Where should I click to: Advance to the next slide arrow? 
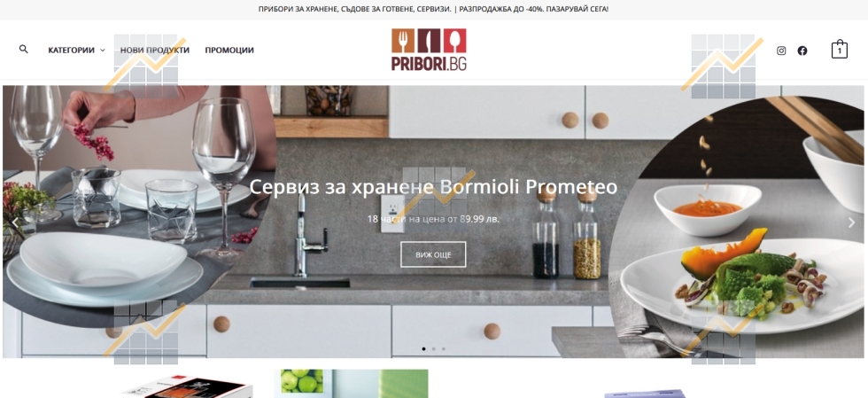(x=851, y=222)
